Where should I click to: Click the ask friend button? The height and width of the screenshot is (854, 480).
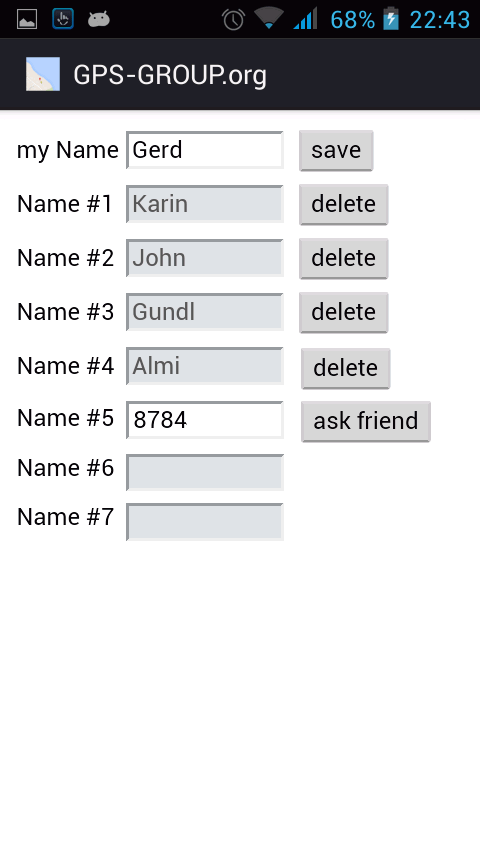click(366, 421)
